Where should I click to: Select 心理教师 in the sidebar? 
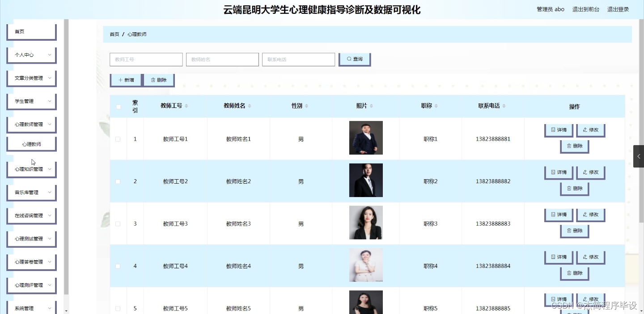[x=31, y=144]
